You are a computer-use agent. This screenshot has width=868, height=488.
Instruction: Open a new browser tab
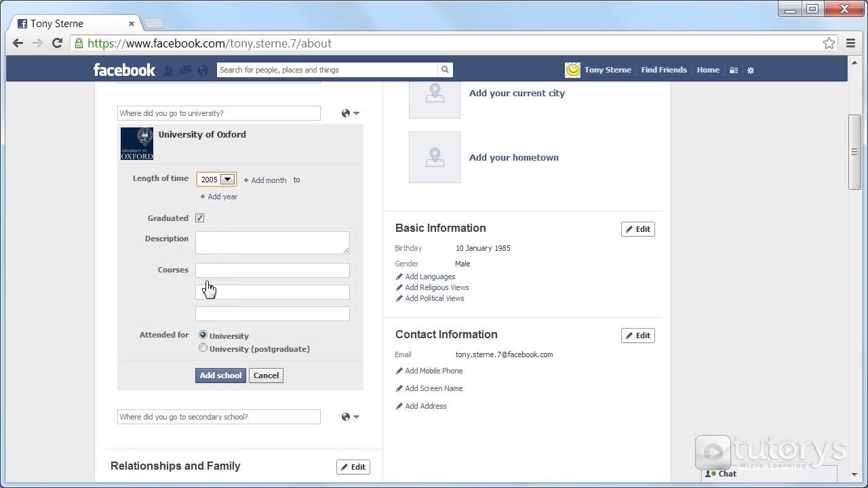click(x=154, y=24)
